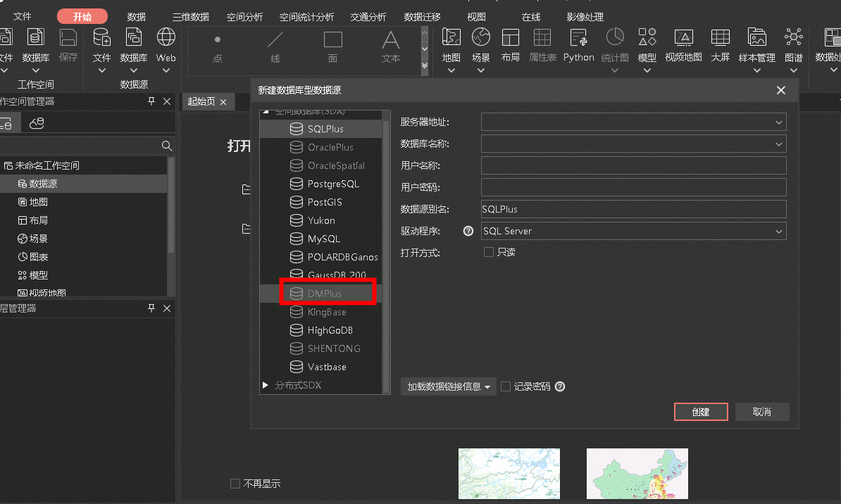This screenshot has height=504, width=841.
Task: Open the 数据库 workspace icon
Action: click(x=35, y=39)
